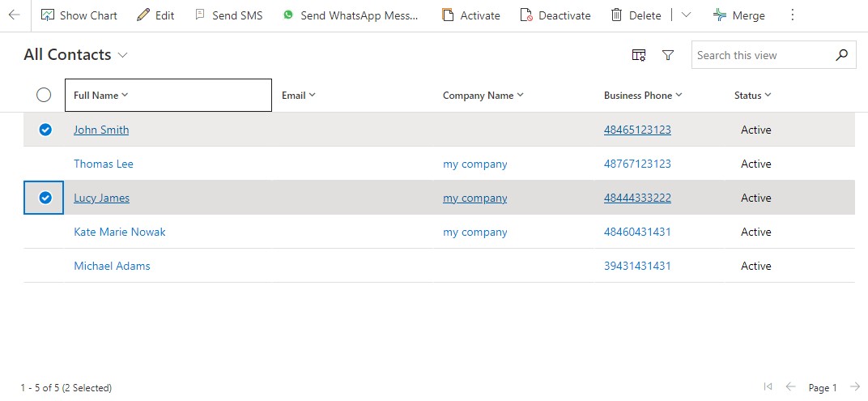
Task: Click the back arrow icon
Action: [14, 15]
